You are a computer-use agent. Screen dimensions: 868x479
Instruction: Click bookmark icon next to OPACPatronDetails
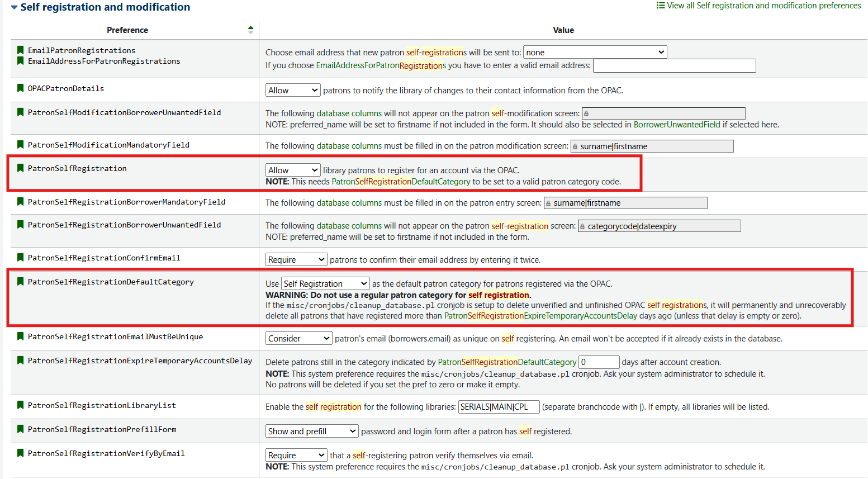click(x=20, y=88)
